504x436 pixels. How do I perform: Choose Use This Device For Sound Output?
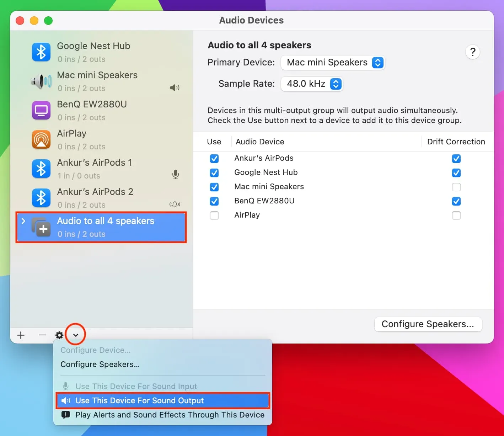tap(163, 401)
